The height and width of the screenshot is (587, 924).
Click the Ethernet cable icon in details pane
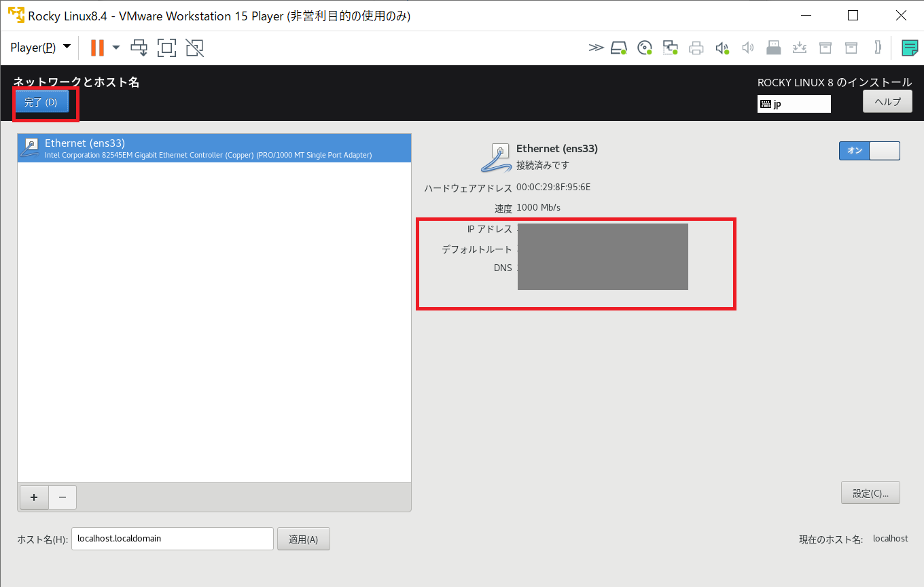click(x=495, y=158)
